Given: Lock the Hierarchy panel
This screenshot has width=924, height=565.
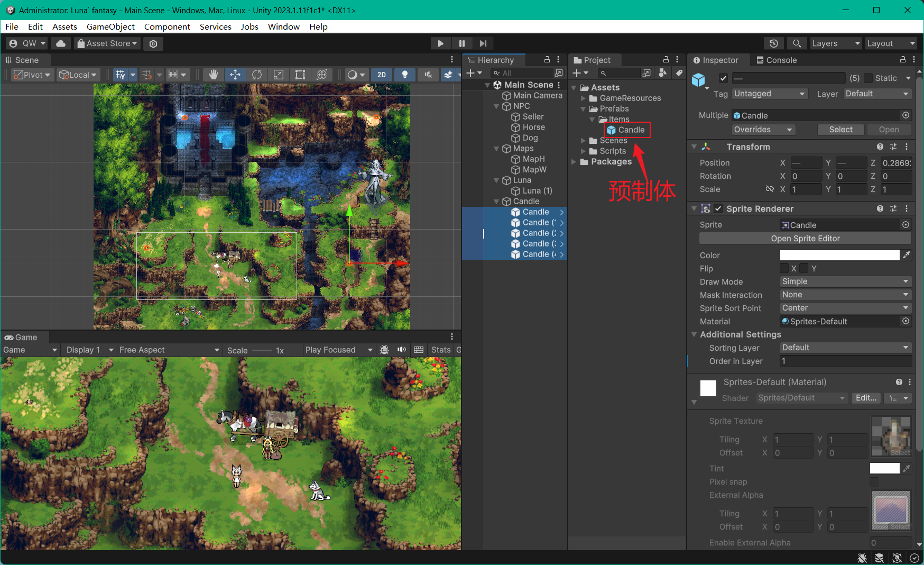Looking at the screenshot, I should pyautogui.click(x=547, y=60).
